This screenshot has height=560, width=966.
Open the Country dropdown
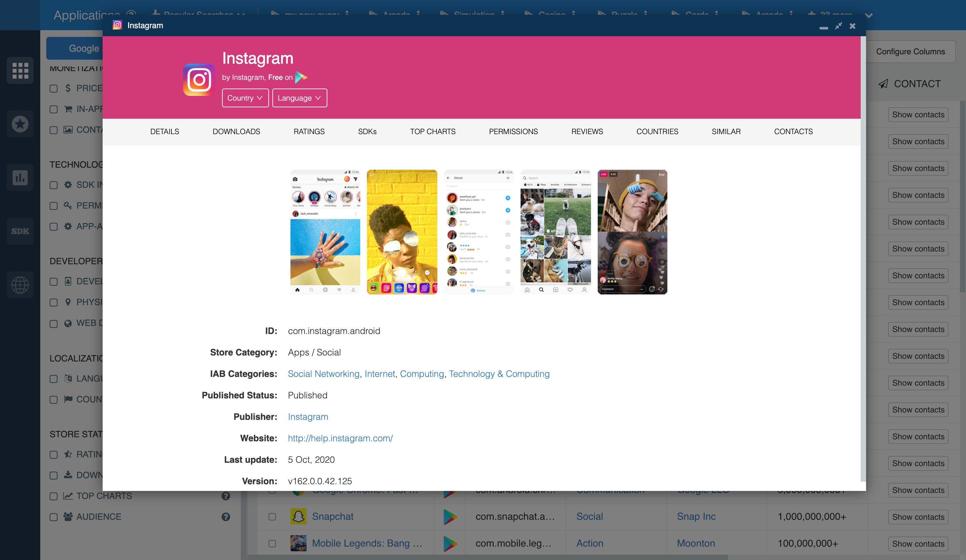coord(245,98)
